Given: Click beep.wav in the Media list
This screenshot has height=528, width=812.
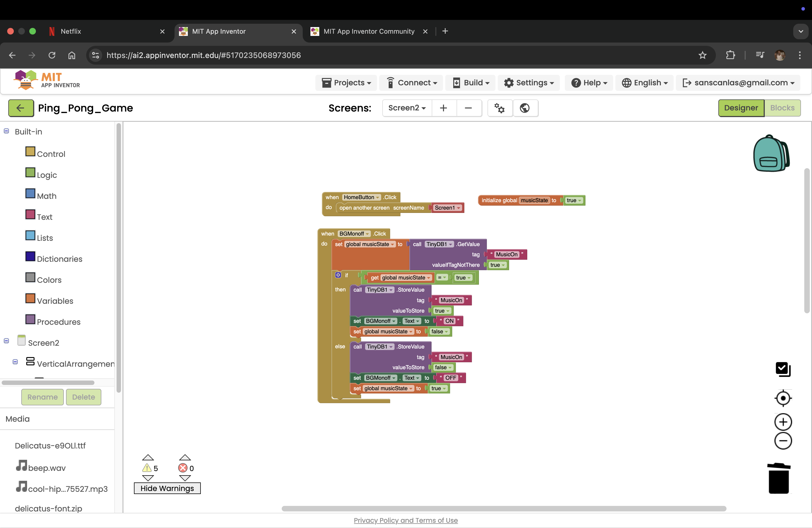Looking at the screenshot, I should point(46,468).
